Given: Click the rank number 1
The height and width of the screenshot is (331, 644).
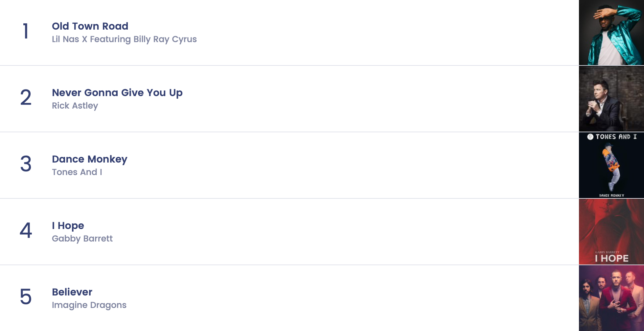Looking at the screenshot, I should click(26, 31).
